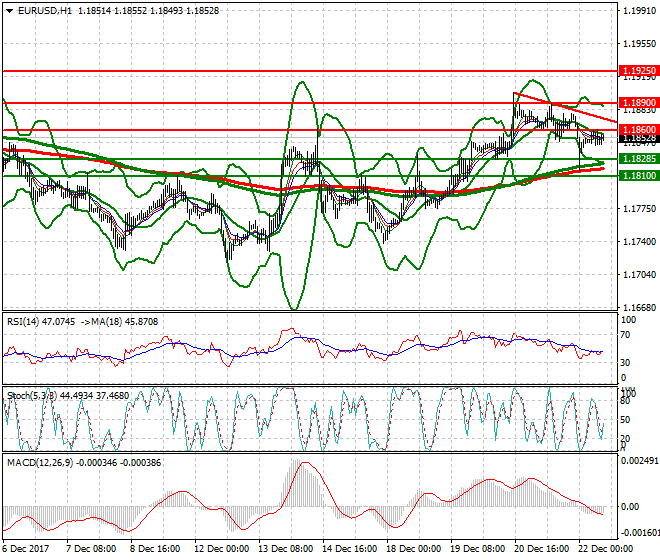The height and width of the screenshot is (560, 660).
Task: Click the green 1.18285 price label
Action: [639, 159]
